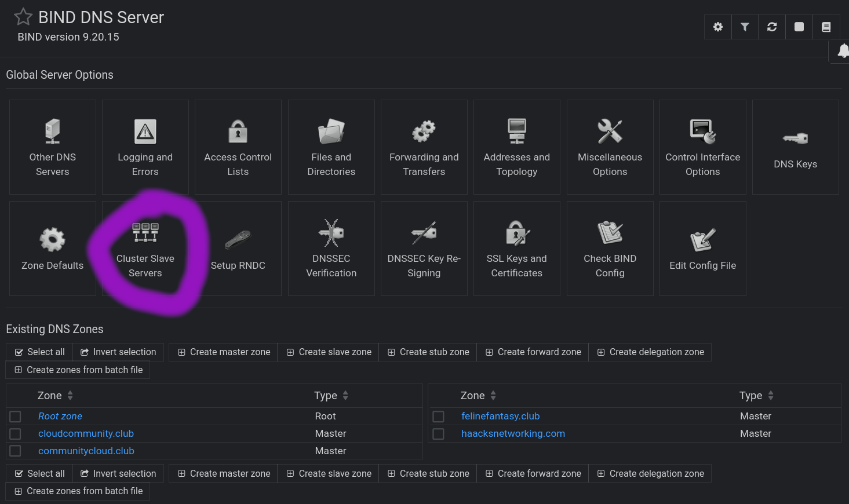Screen dimensions: 849x504
Task: Click the Check BIND Config icon
Action: click(610, 248)
